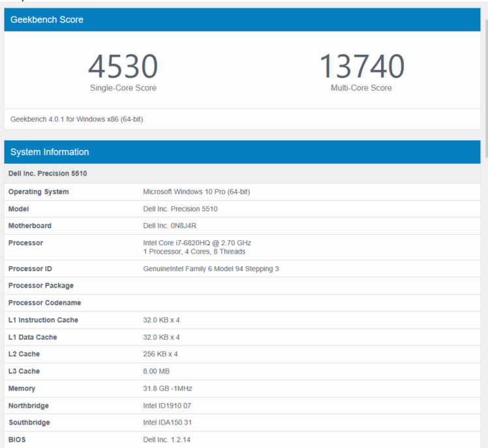Click the L1 Data Cache label
Screen dimensions: 488x448
[33, 337]
